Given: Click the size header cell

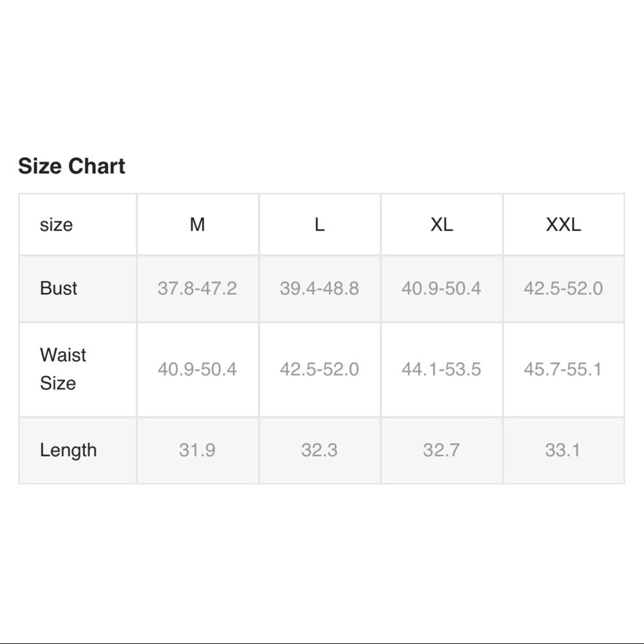Looking at the screenshot, I should coord(57,225).
